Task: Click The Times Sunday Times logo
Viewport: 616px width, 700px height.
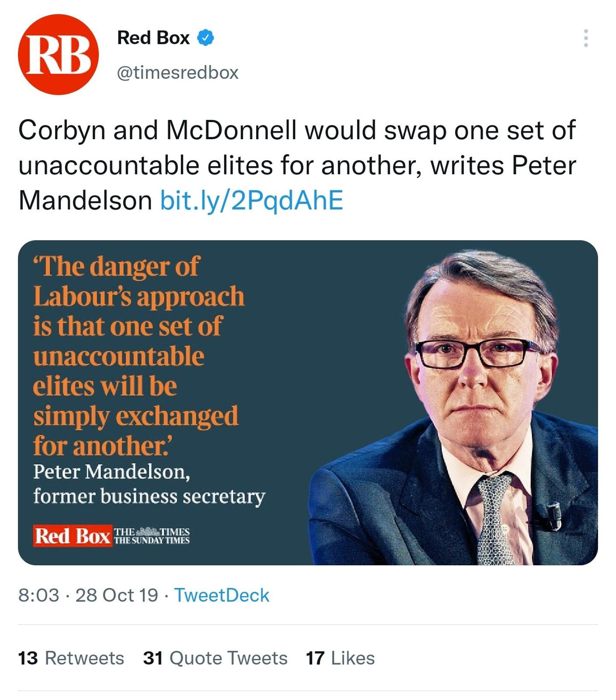Action: (152, 536)
